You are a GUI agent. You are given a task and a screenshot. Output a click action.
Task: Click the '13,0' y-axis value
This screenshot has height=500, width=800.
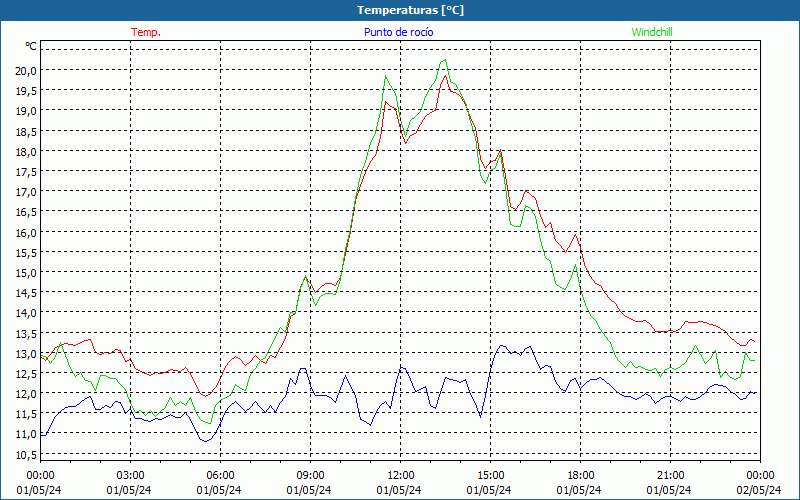click(x=26, y=354)
